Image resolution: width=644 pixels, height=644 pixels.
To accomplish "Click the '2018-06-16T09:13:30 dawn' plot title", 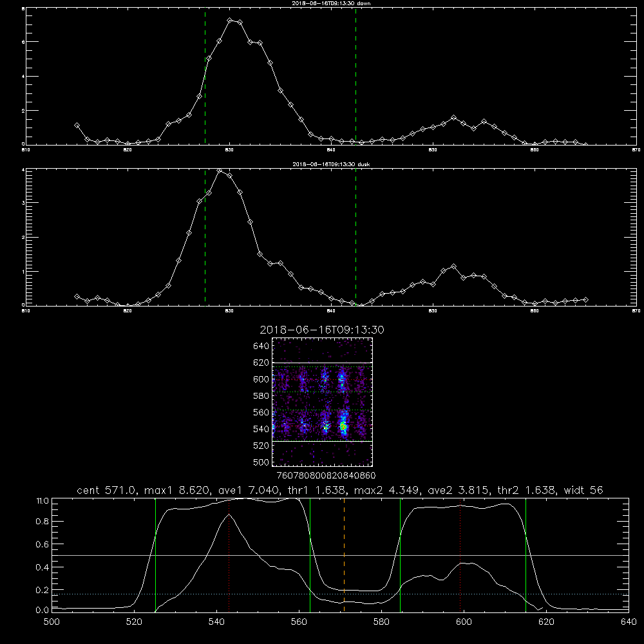I will tap(331, 3).
